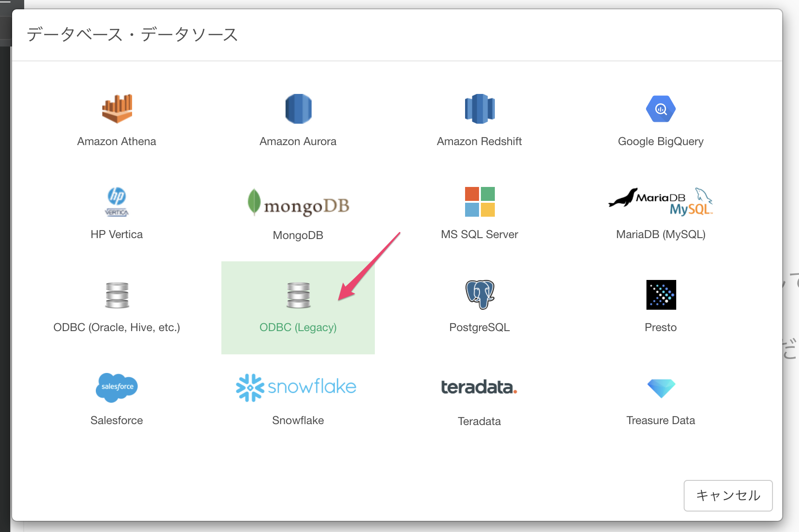Choose the Treasure Data diamond icon
This screenshot has width=799, height=532.
point(661,388)
